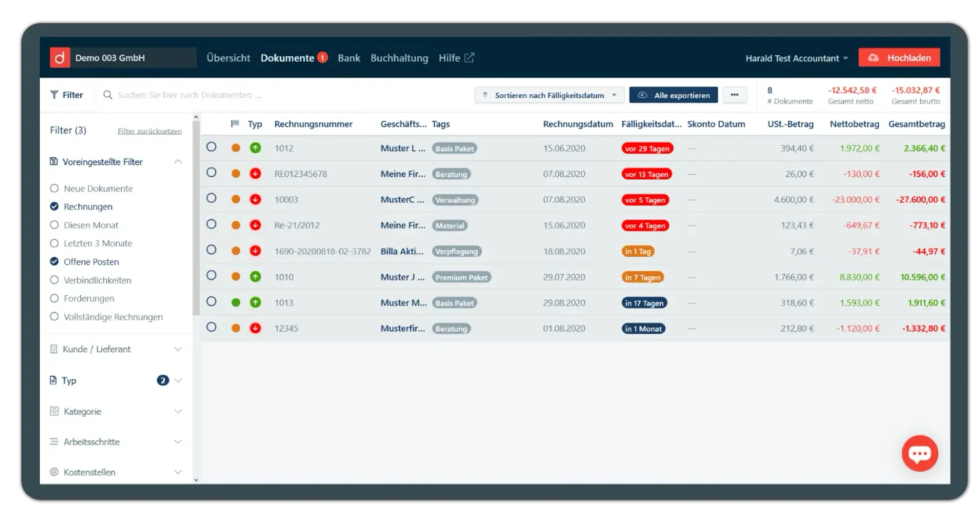Click the Filter funnel icon

[55, 95]
